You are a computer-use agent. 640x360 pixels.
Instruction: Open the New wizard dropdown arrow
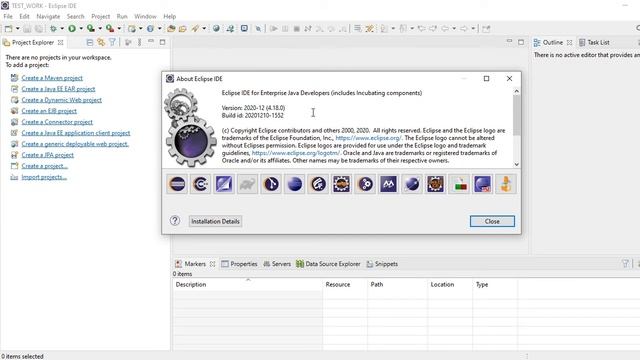point(18,29)
